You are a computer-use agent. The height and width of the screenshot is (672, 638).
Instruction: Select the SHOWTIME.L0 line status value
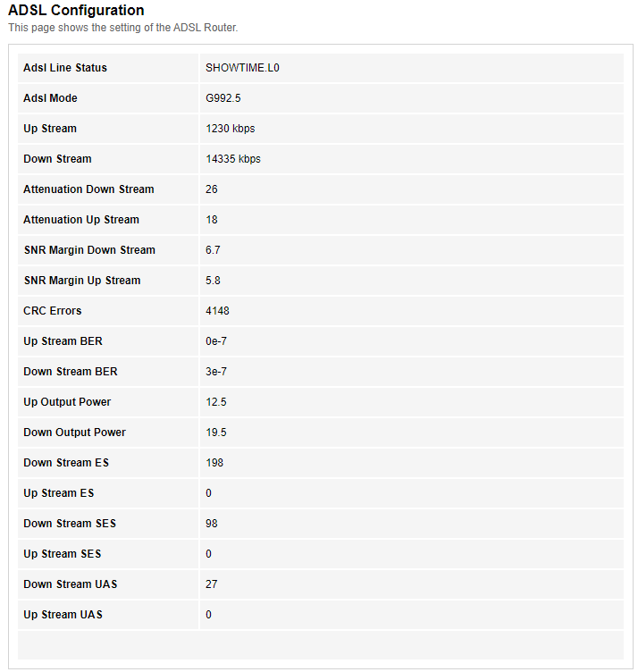point(242,68)
